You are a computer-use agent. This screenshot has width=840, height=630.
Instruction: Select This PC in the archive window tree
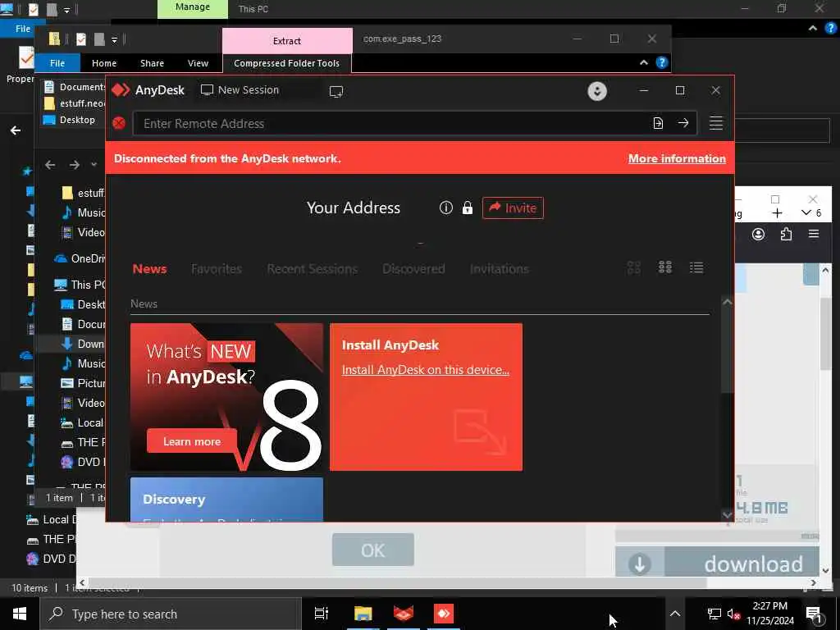pyautogui.click(x=80, y=285)
